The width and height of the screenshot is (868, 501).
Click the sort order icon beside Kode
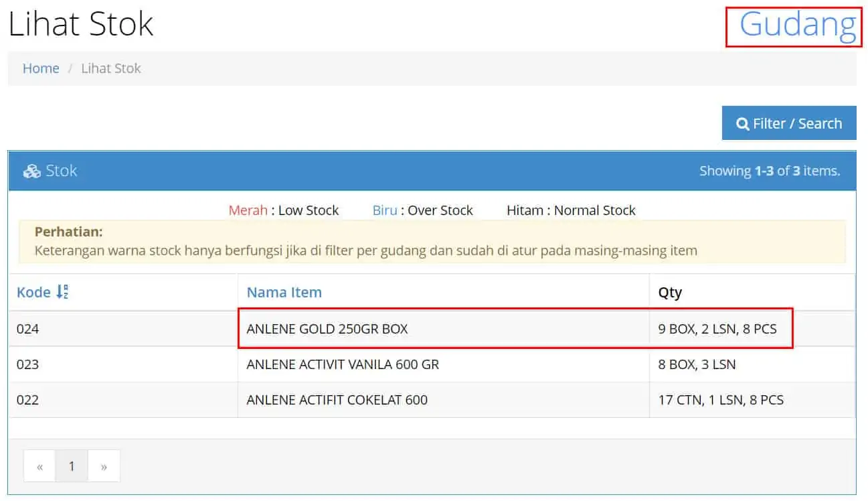(62, 292)
